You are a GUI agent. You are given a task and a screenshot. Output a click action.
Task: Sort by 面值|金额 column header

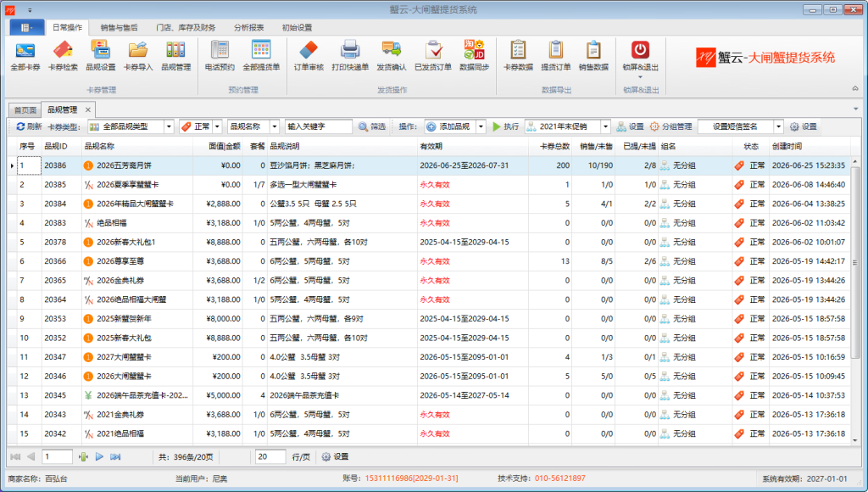(218, 146)
